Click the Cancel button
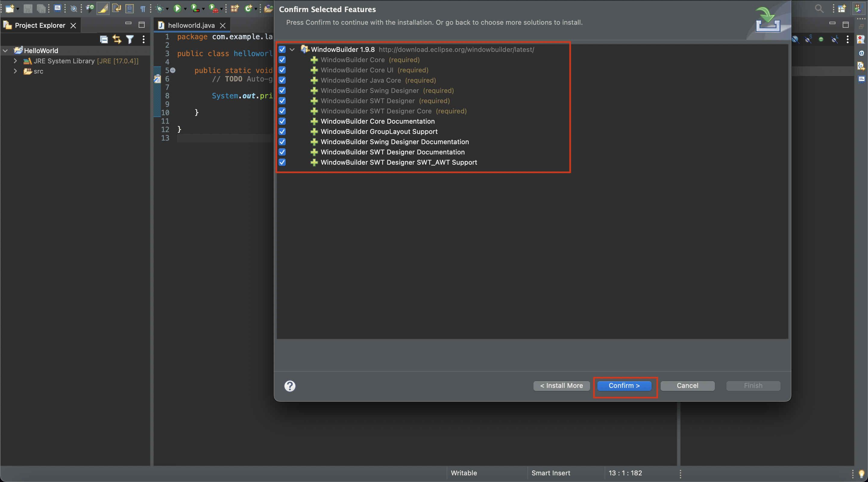868x482 pixels. (x=687, y=385)
